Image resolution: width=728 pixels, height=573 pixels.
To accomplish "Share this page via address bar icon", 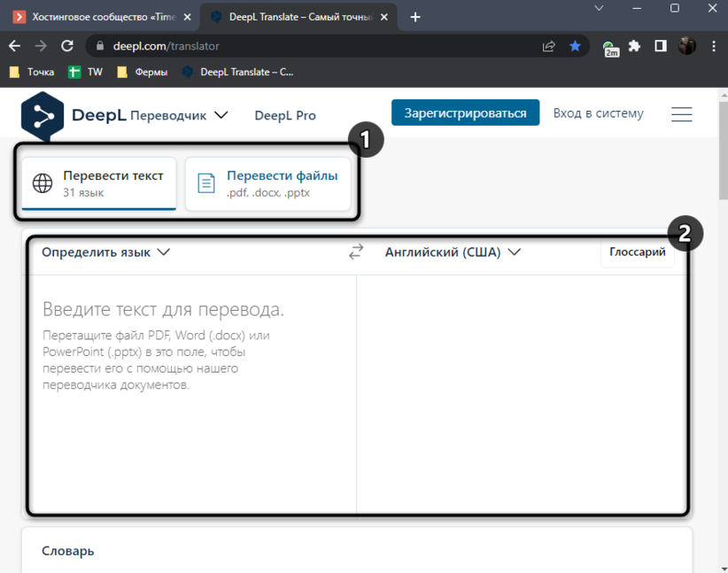I will point(548,46).
